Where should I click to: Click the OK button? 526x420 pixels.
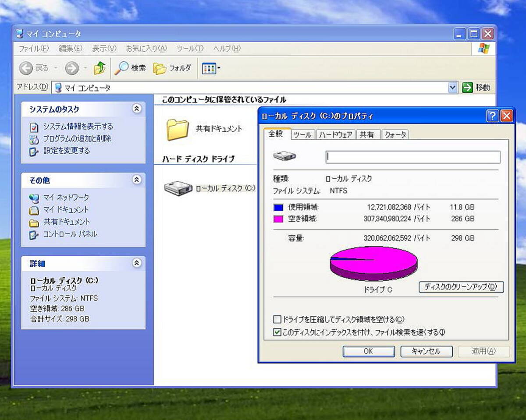click(x=369, y=351)
